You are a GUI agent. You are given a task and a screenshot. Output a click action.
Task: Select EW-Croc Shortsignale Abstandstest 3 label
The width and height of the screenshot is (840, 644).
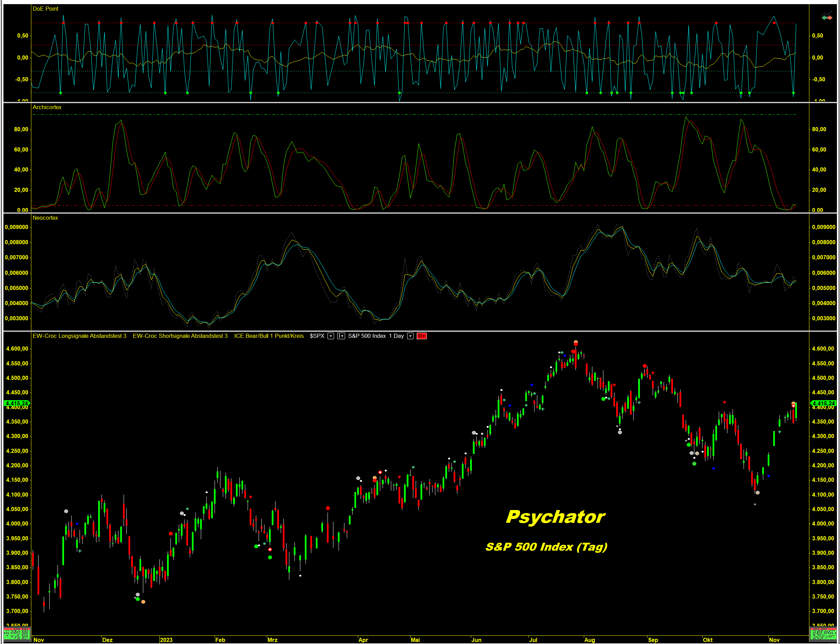(180, 336)
